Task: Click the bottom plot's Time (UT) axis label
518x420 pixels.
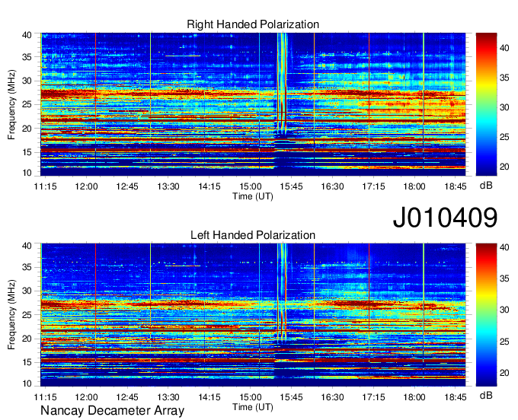Action: click(253, 407)
